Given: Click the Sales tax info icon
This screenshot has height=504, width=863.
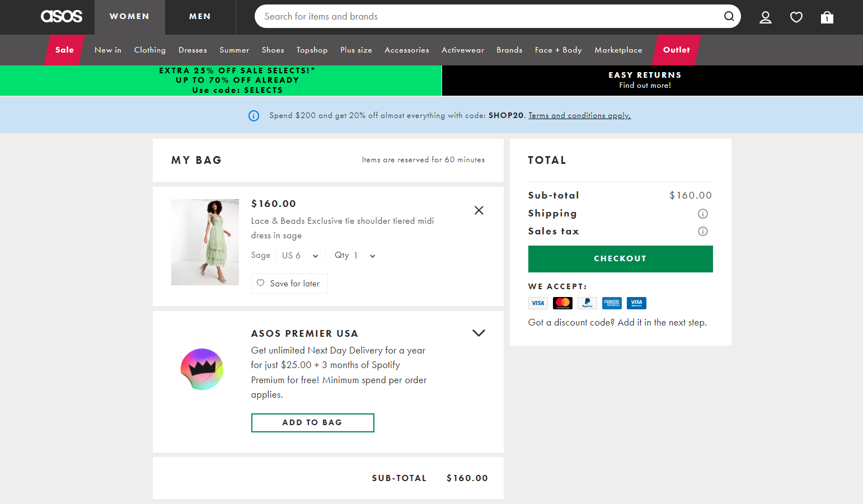Looking at the screenshot, I should pyautogui.click(x=703, y=231).
